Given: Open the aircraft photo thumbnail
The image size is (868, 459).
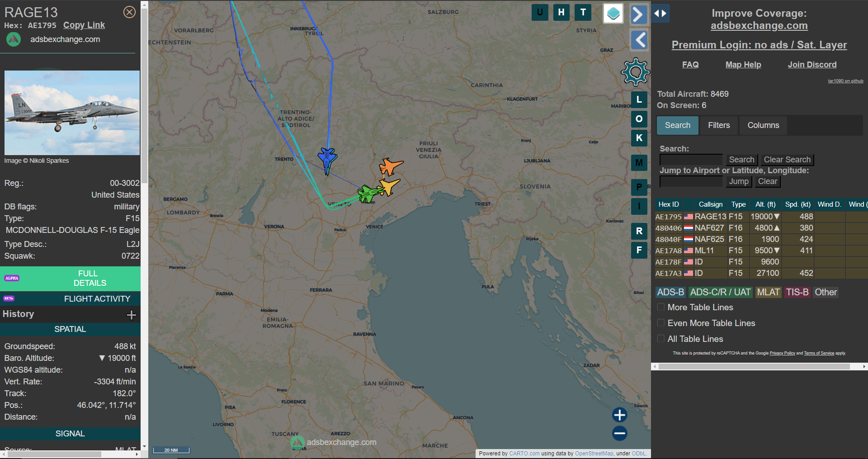Looking at the screenshot, I should (x=72, y=113).
